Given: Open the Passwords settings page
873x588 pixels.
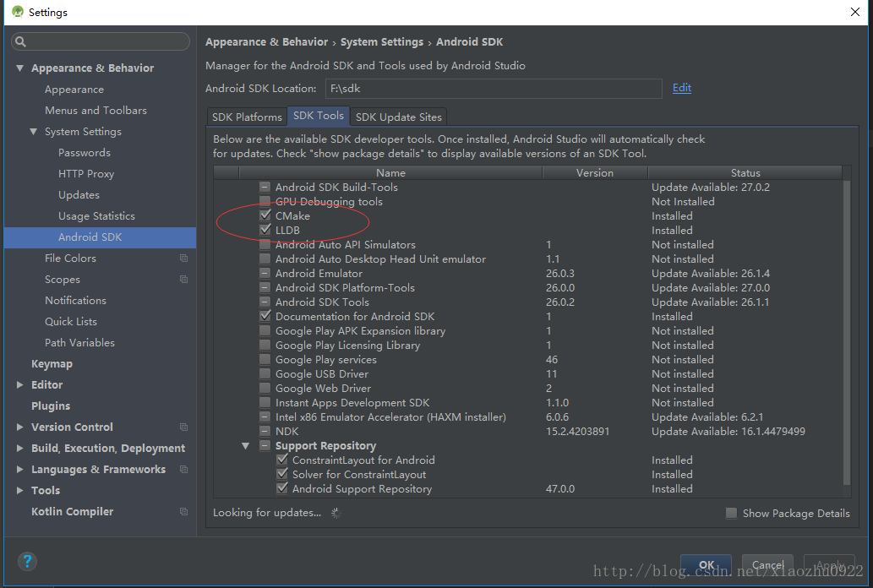Looking at the screenshot, I should 85,153.
